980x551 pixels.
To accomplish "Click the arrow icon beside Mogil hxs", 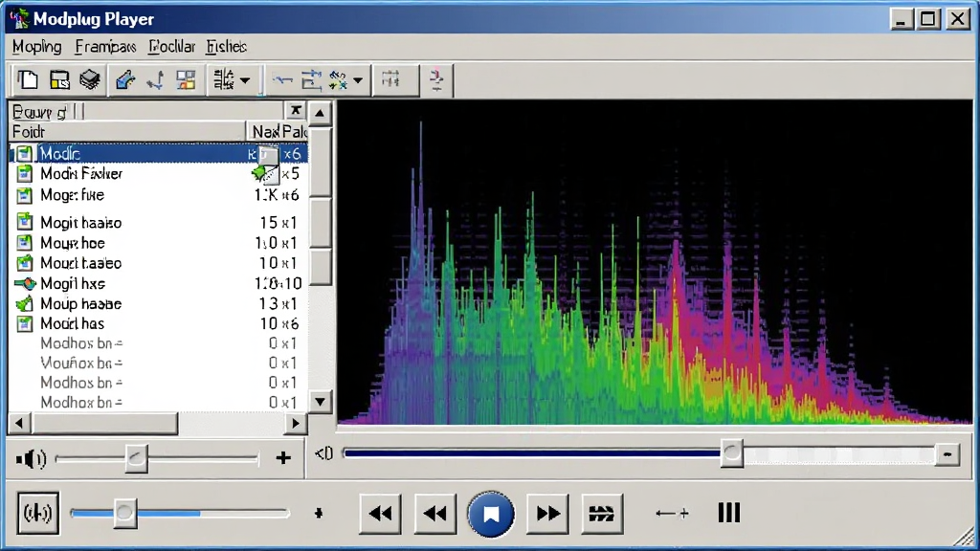I will pos(25,284).
